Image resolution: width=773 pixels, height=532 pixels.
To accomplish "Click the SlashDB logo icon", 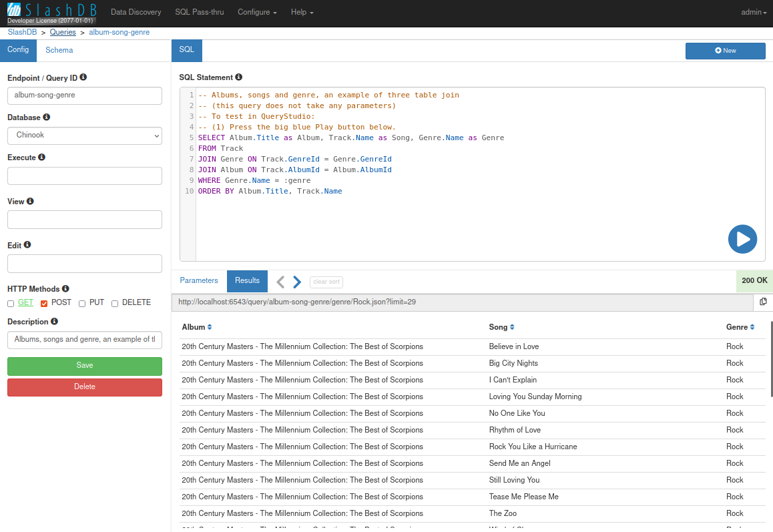I will pos(14,9).
